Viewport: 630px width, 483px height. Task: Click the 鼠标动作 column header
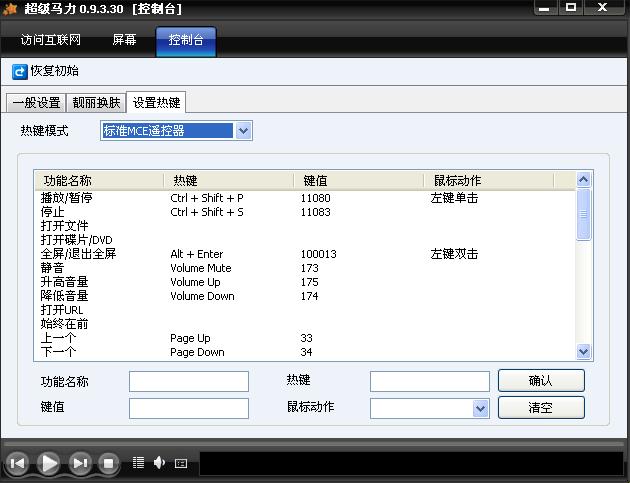click(x=489, y=180)
